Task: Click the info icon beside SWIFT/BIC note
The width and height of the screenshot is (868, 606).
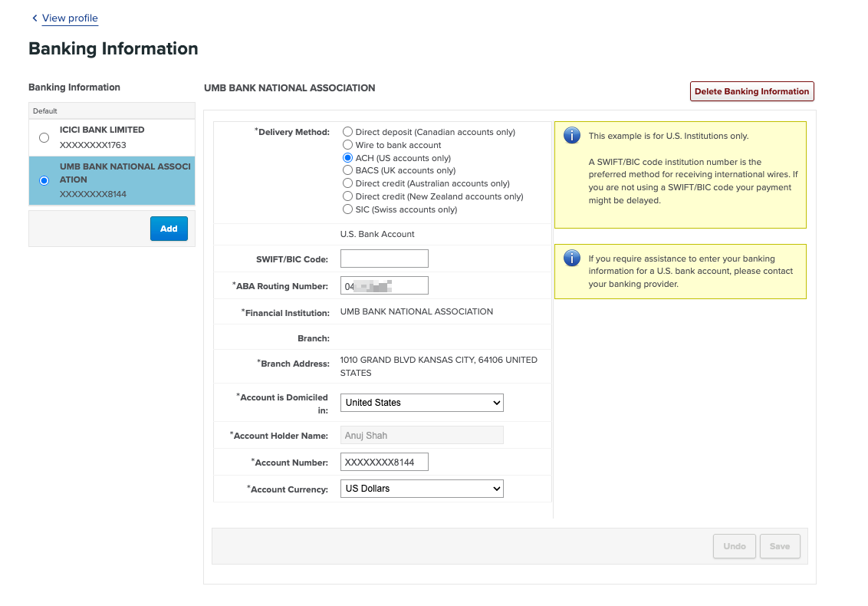Action: click(572, 135)
